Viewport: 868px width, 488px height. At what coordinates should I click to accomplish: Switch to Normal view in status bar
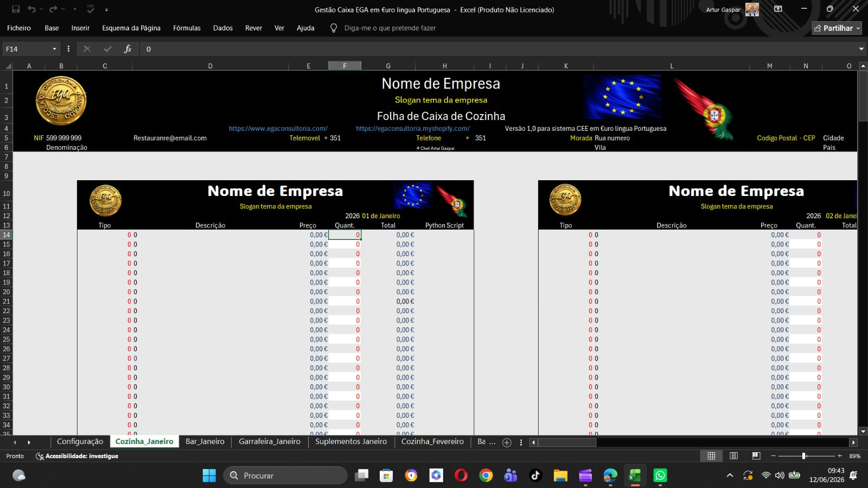point(711,456)
